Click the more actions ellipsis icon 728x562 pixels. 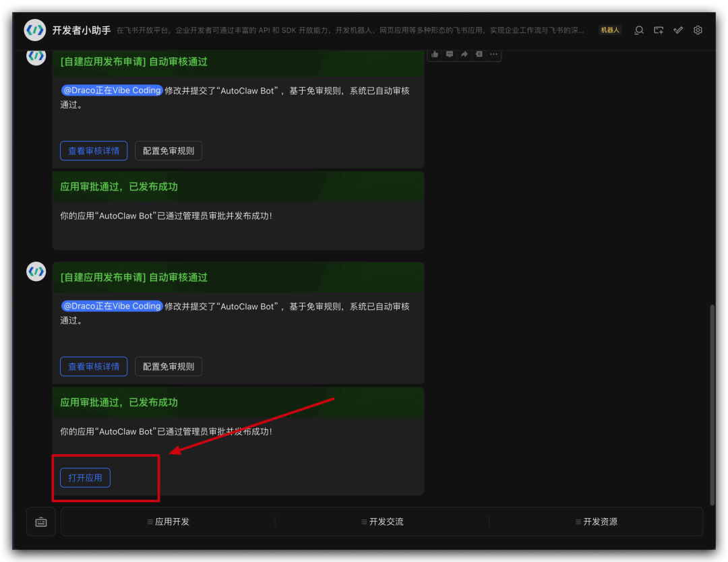coord(493,54)
